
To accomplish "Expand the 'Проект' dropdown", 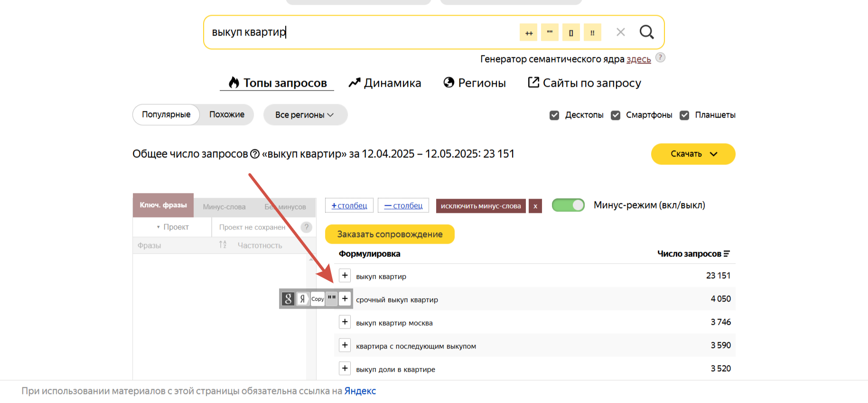I will coord(172,227).
